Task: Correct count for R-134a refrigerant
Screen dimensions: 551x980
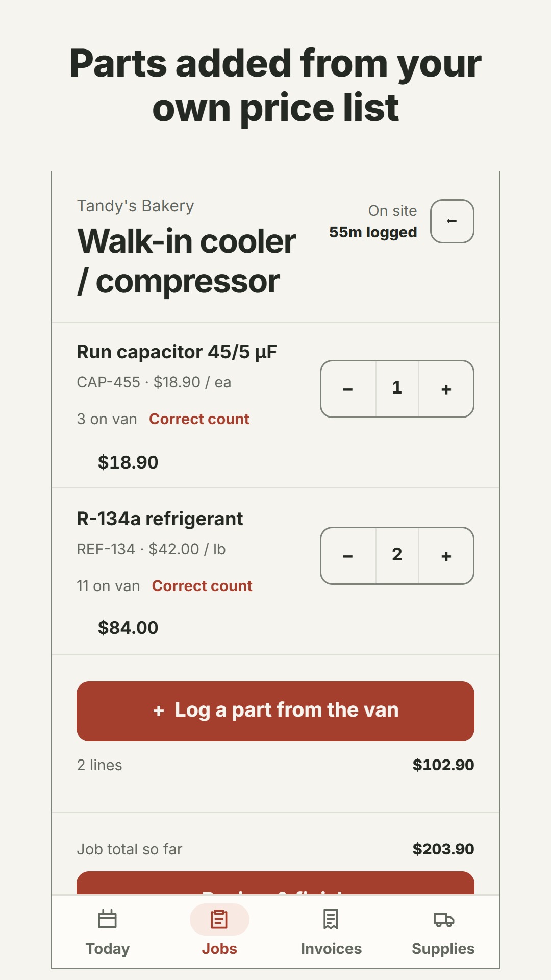Action: 202,586
